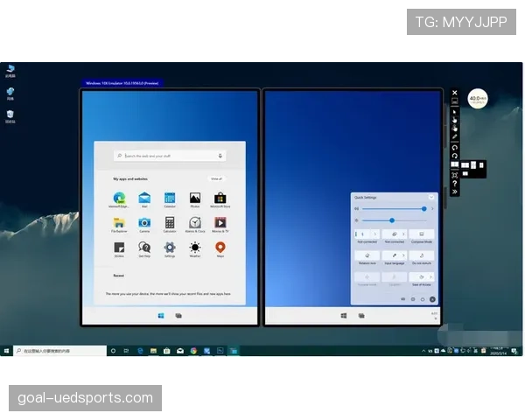Expand Input language options arrow

(403, 255)
